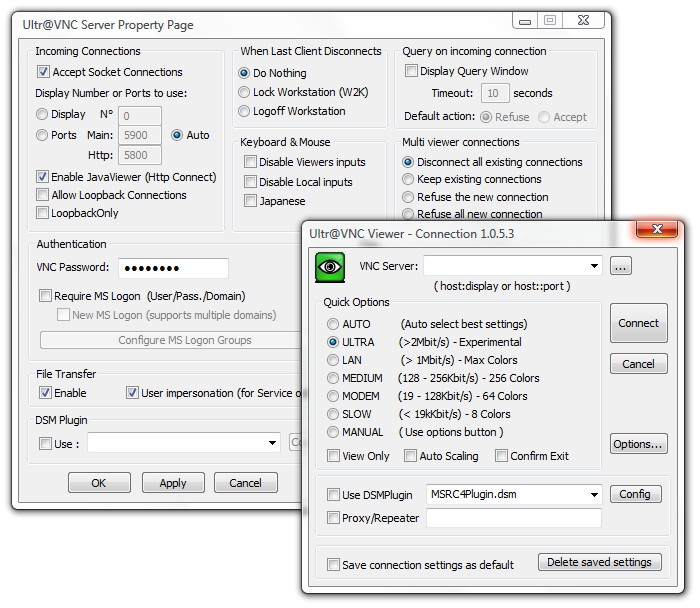700x608 pixels.
Task: Open the Viewer Options... button
Action: tap(638, 444)
